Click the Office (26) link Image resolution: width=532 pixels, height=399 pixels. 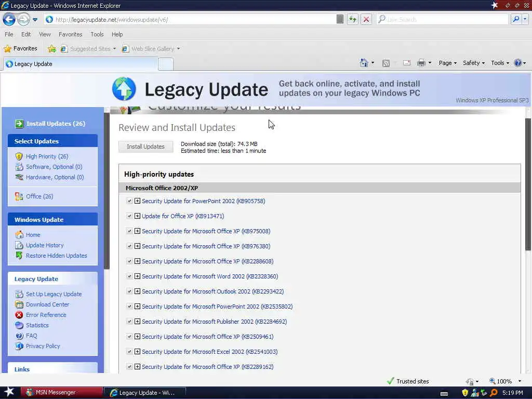(x=39, y=196)
